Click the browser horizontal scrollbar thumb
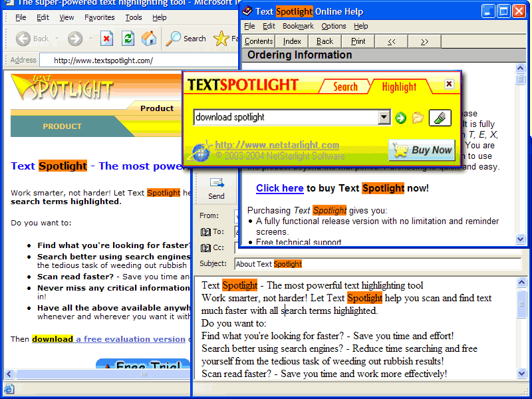 click(x=103, y=374)
